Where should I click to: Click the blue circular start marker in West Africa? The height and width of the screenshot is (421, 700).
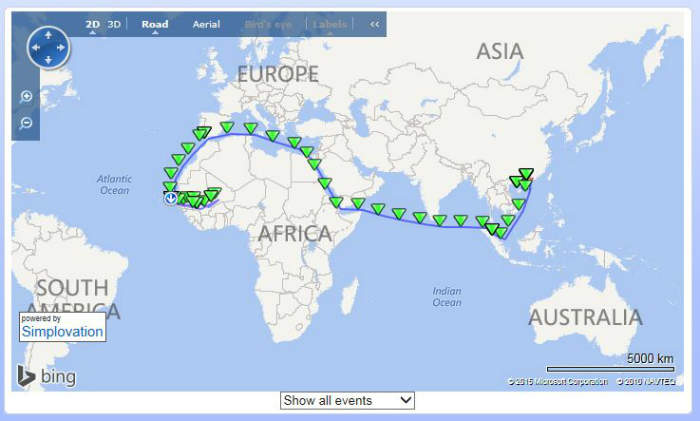tap(170, 199)
